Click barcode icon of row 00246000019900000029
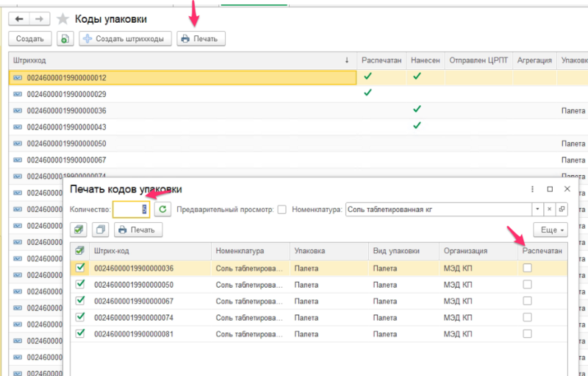This screenshot has height=376, width=588. pyautogui.click(x=18, y=94)
